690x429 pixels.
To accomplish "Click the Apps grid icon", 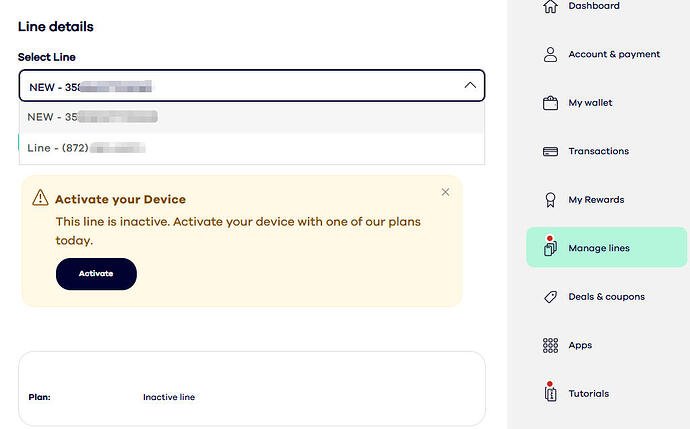I will coord(550,345).
